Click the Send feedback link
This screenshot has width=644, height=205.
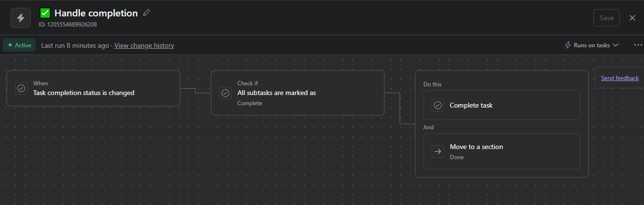(619, 78)
